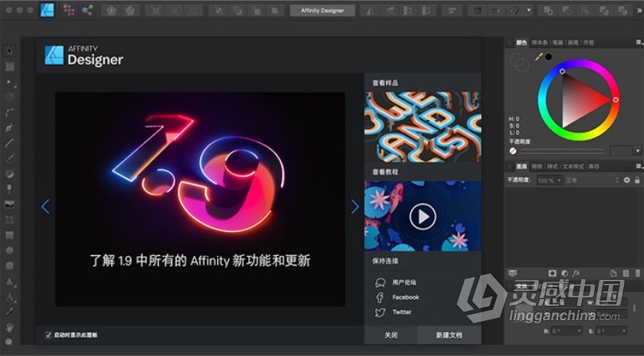Go to previous welcome slide arrow
The image size is (644, 356).
click(x=45, y=207)
